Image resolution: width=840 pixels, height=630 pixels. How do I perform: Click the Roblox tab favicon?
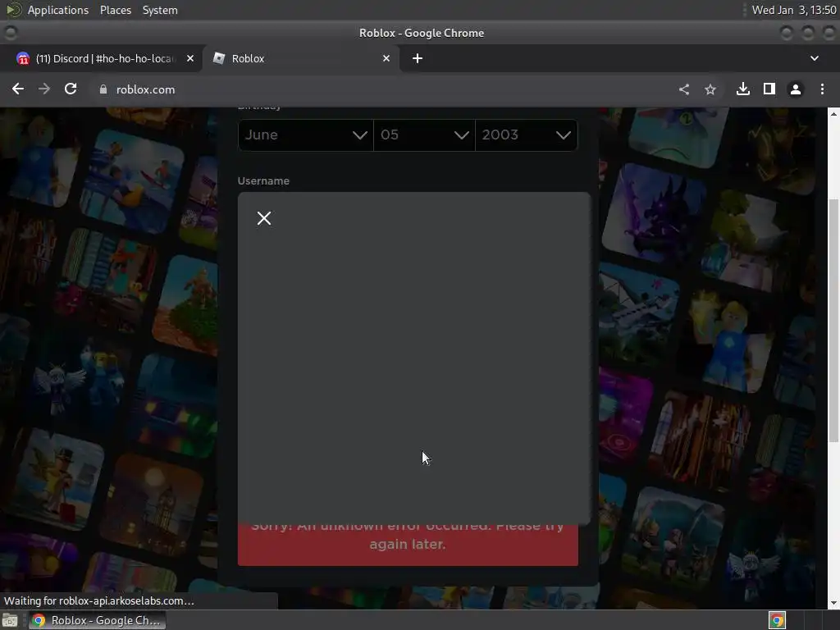tap(218, 58)
